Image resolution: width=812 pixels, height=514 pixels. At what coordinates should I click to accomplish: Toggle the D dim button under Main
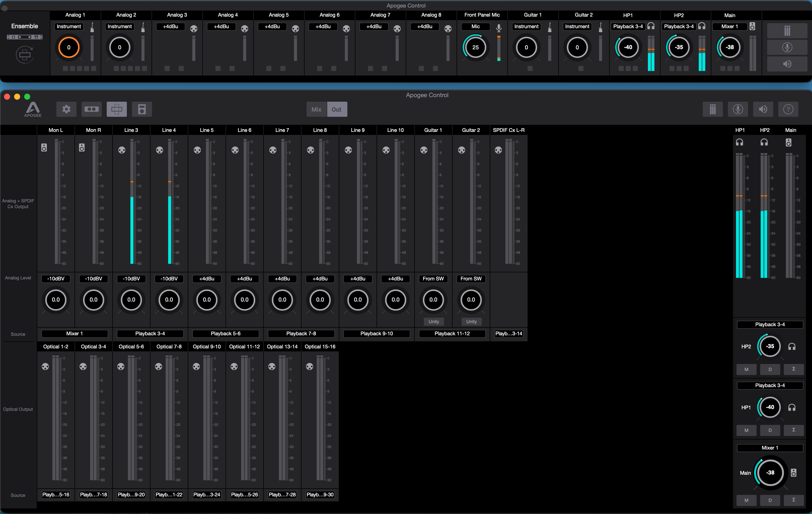[x=770, y=500]
